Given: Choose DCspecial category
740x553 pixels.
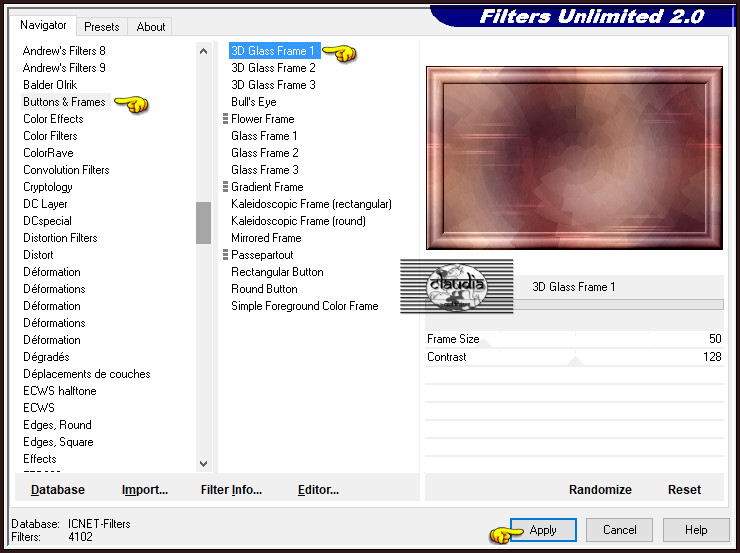Looking at the screenshot, I should pos(48,221).
